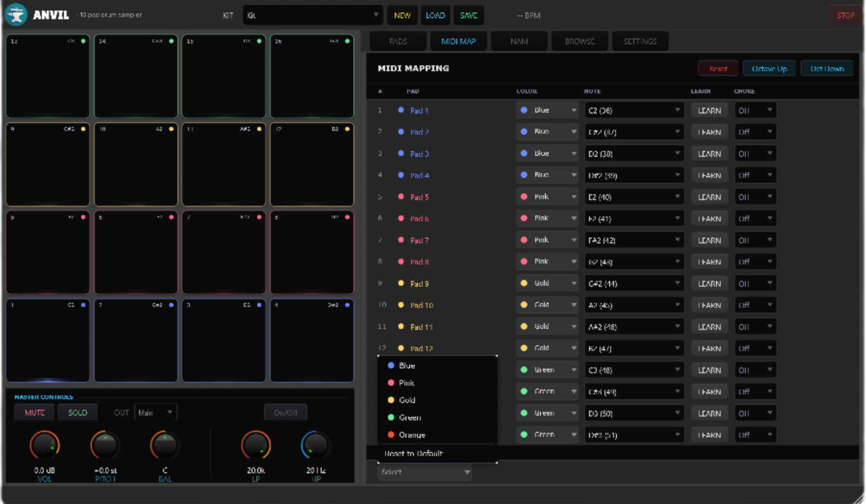This screenshot has width=866, height=504.
Task: Trigger drum pad 2 (C#2)
Action: pyautogui.click(x=136, y=340)
